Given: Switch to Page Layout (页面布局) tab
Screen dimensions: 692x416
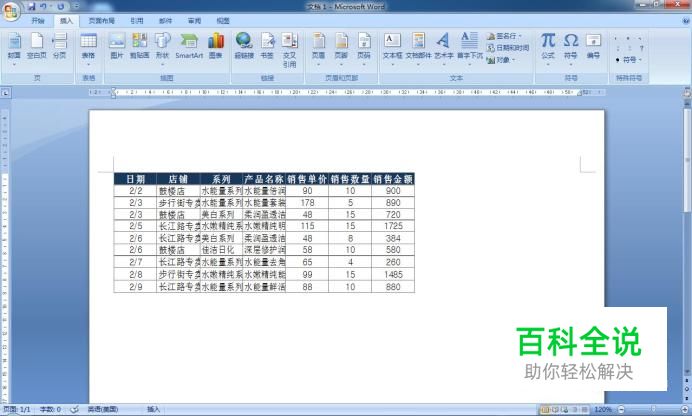Looking at the screenshot, I should pos(102,21).
